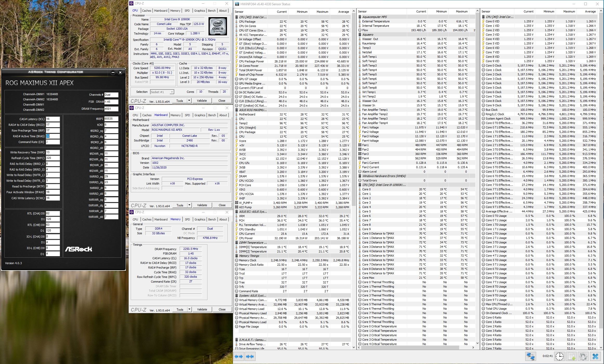Screen dimensions: 604x364
Task: Click Core 0 Clock circle icon
Action: coord(483,66)
